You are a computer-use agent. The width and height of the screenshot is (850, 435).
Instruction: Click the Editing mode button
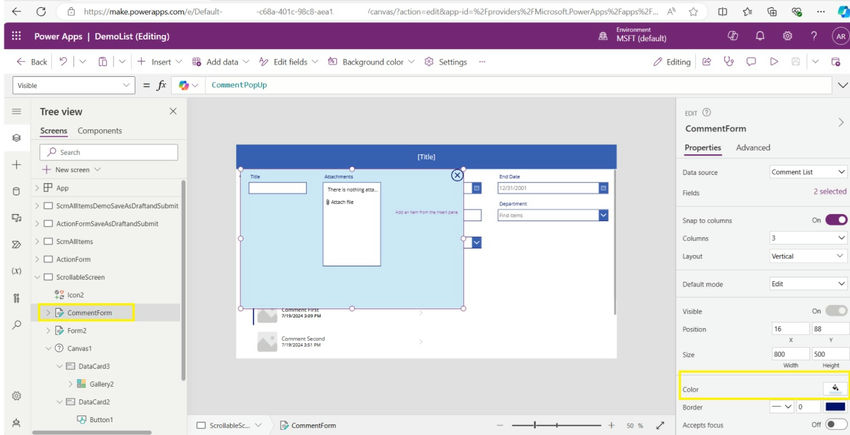coord(672,62)
